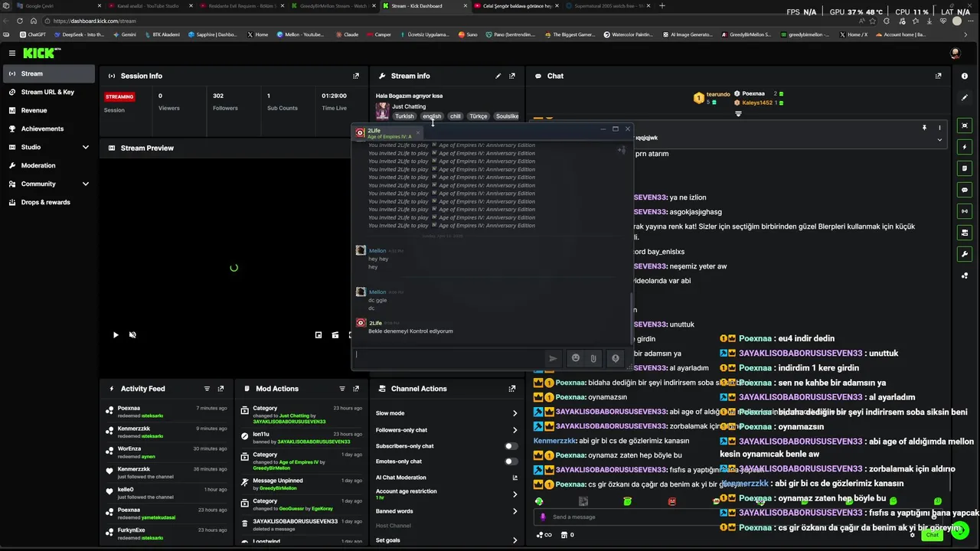Collapse the chat leaderboard with down arrow
The height and width of the screenshot is (551, 980).
[x=738, y=113]
